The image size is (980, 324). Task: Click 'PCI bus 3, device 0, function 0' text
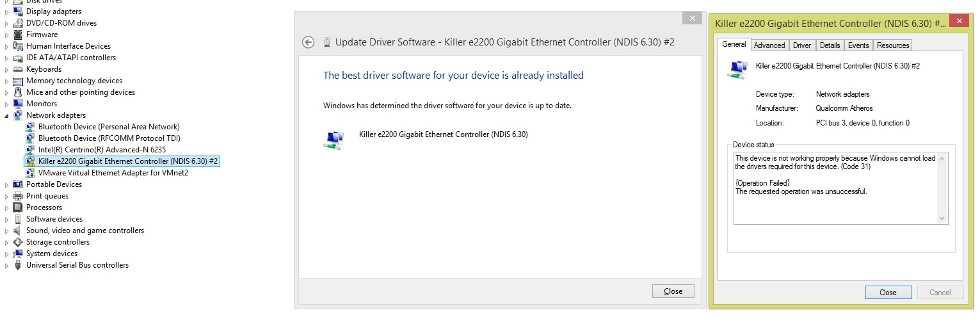click(x=863, y=123)
